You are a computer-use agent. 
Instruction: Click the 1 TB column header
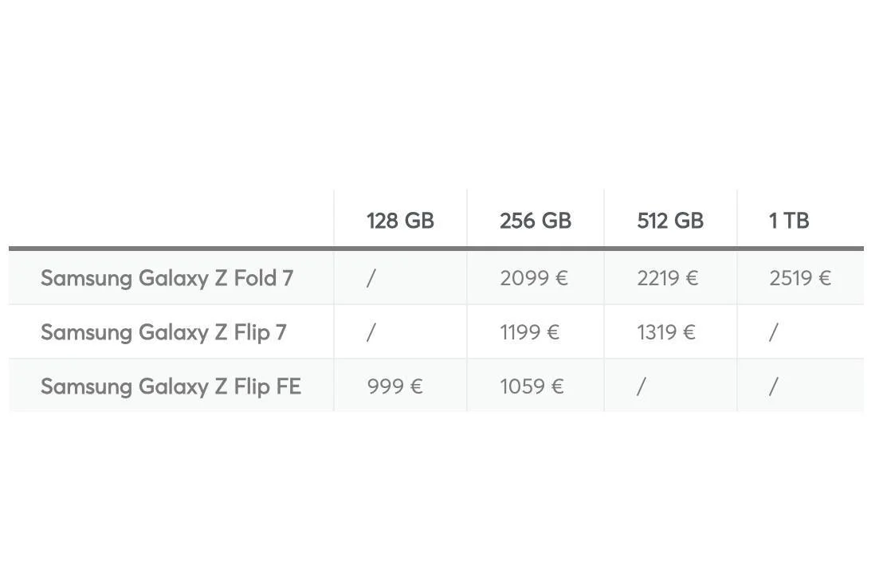click(x=789, y=221)
